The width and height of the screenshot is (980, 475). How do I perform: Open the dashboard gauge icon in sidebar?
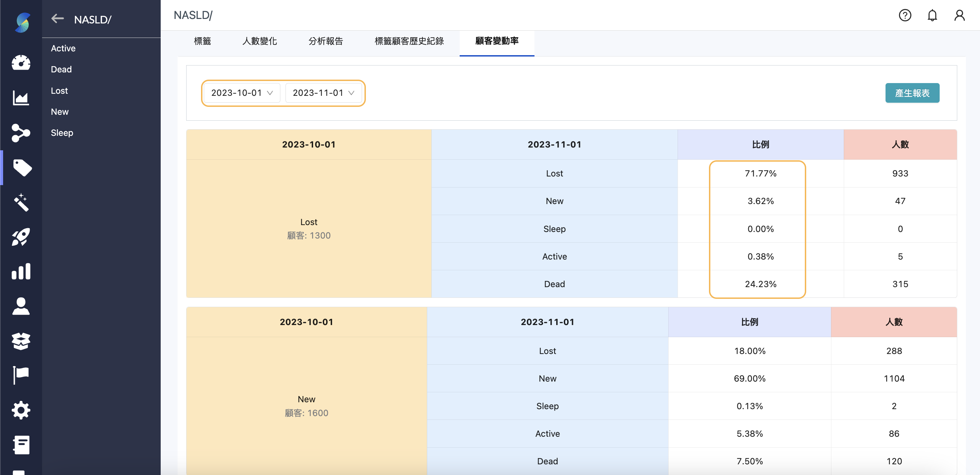pos(21,63)
